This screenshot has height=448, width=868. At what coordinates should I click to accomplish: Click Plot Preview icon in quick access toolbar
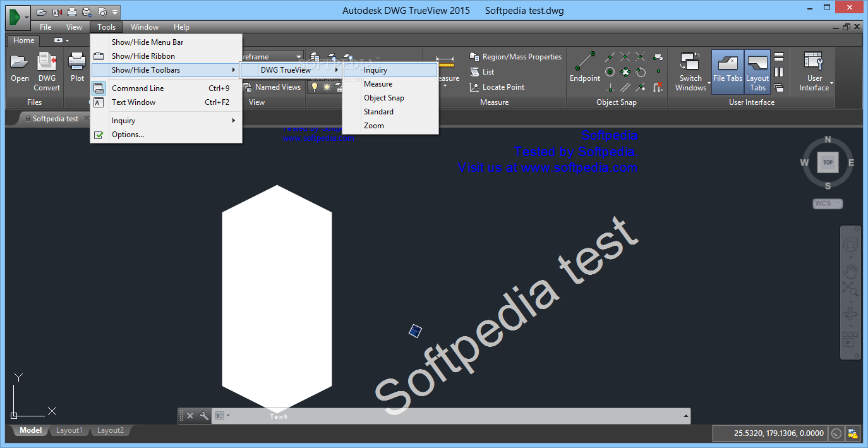(102, 11)
